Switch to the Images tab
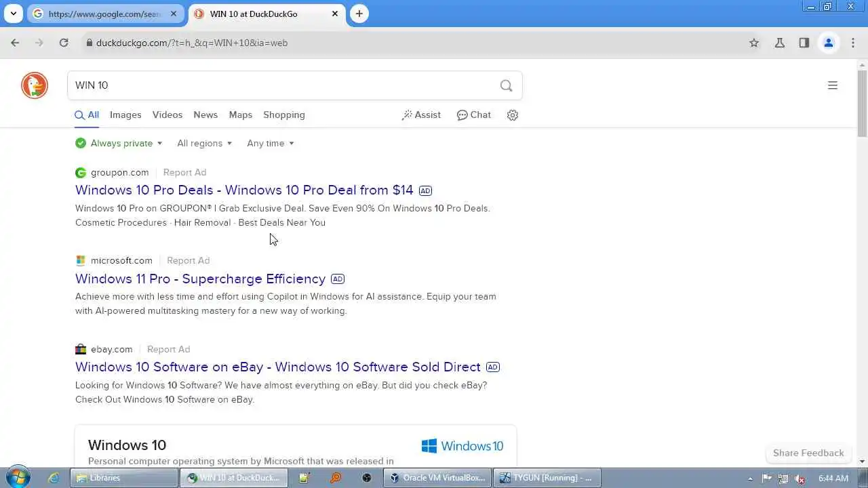The width and height of the screenshot is (868, 488). coord(125,115)
